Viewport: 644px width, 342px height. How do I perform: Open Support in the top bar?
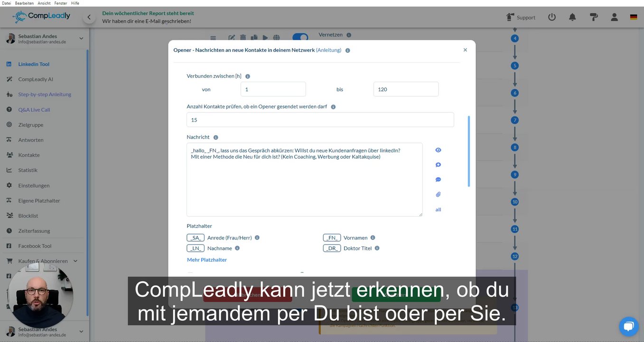point(521,17)
